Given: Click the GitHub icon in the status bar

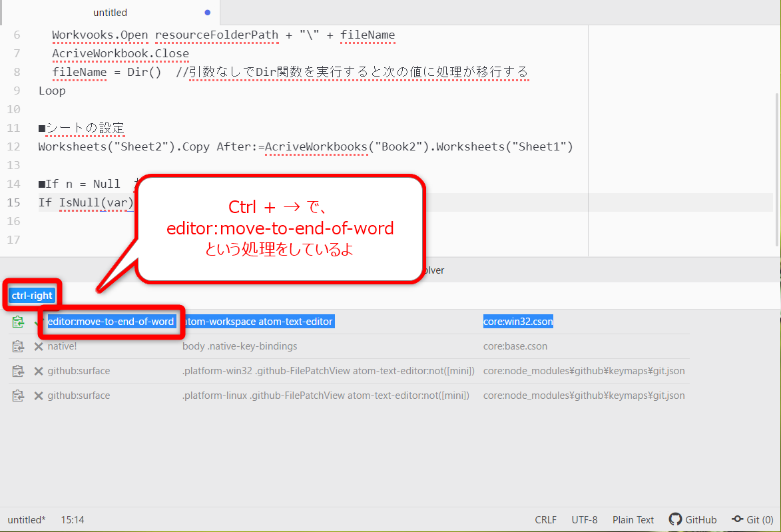Looking at the screenshot, I should (692, 519).
